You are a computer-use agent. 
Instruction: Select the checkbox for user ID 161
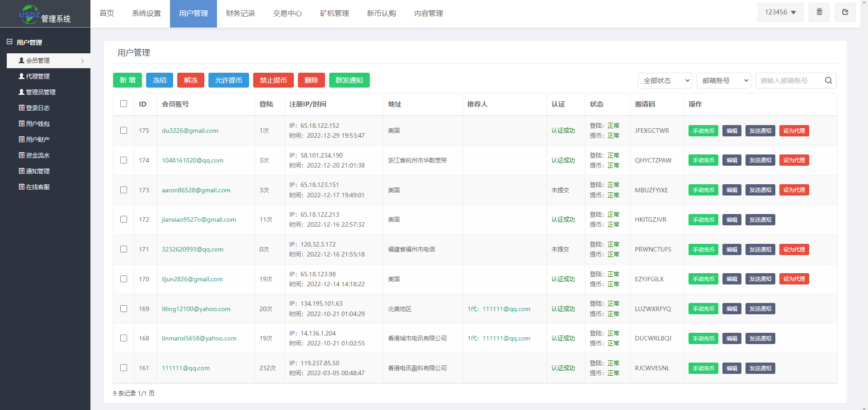pos(123,368)
